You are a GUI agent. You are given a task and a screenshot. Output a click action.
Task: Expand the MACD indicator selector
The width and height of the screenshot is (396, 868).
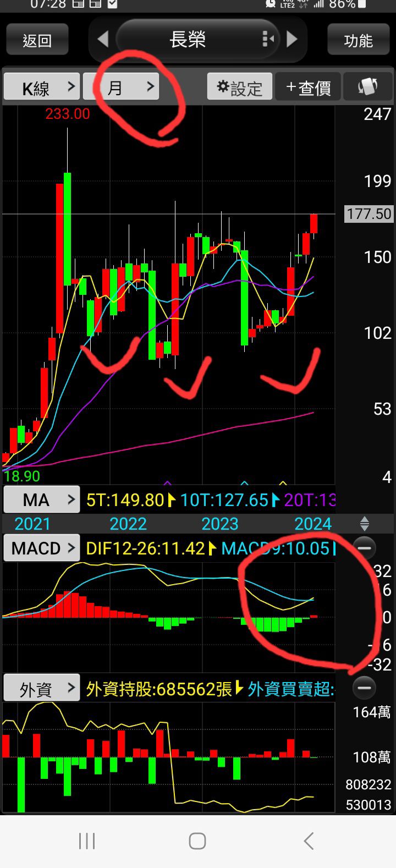[x=42, y=548]
